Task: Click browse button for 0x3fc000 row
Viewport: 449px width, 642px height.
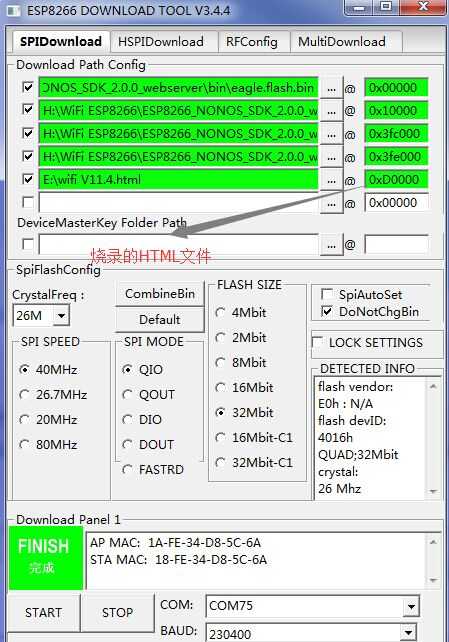Action: tap(332, 134)
